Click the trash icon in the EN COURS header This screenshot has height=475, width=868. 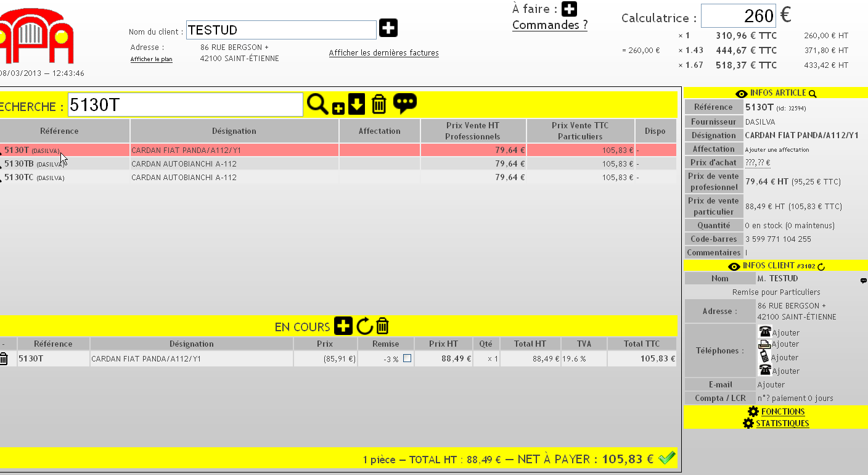383,326
